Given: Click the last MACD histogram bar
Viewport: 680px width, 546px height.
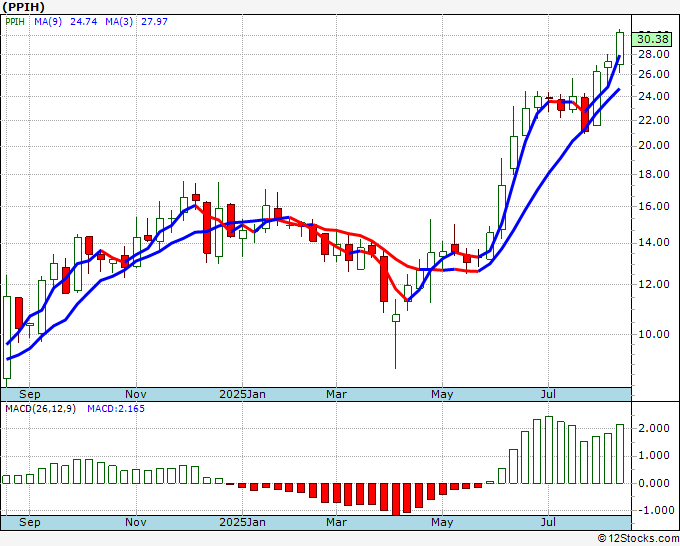Looking at the screenshot, I should 620,454.
